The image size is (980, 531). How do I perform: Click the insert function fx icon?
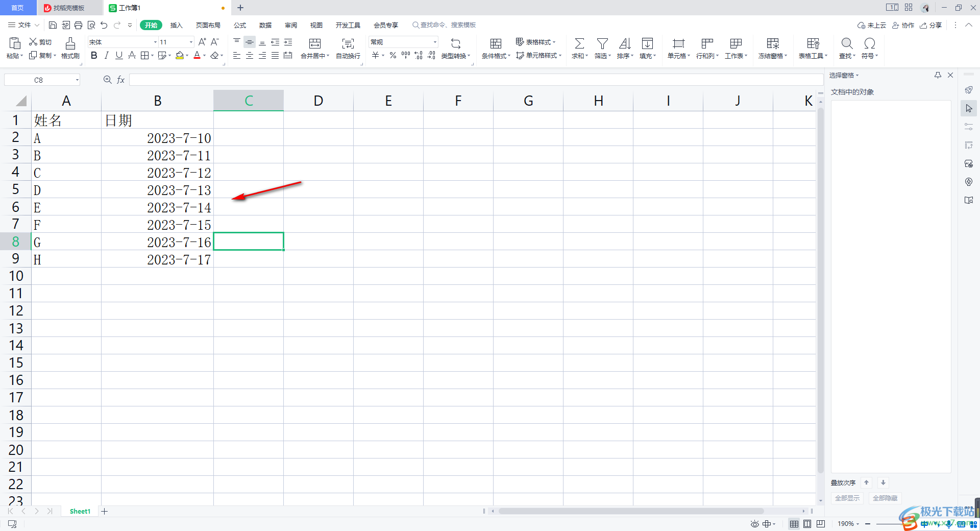click(x=121, y=80)
